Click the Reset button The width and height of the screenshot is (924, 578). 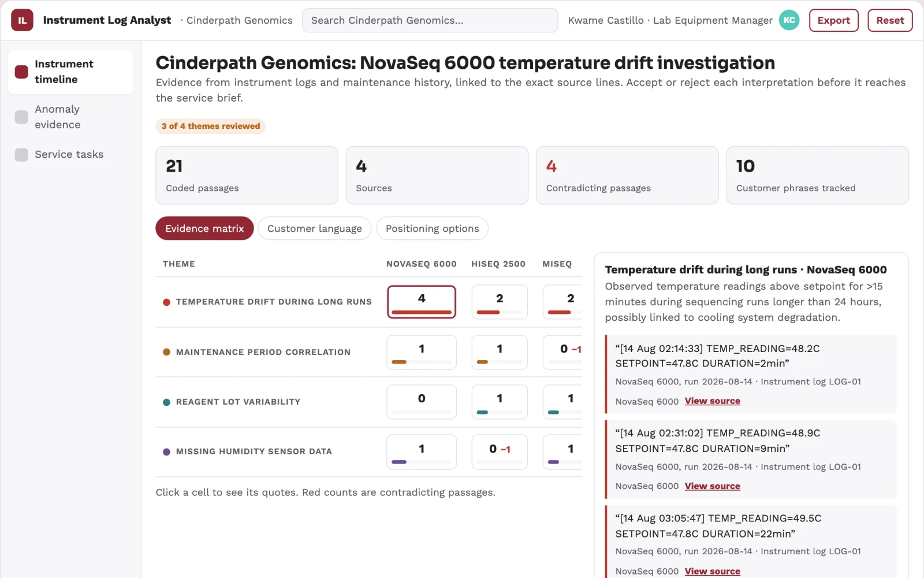[x=890, y=20]
